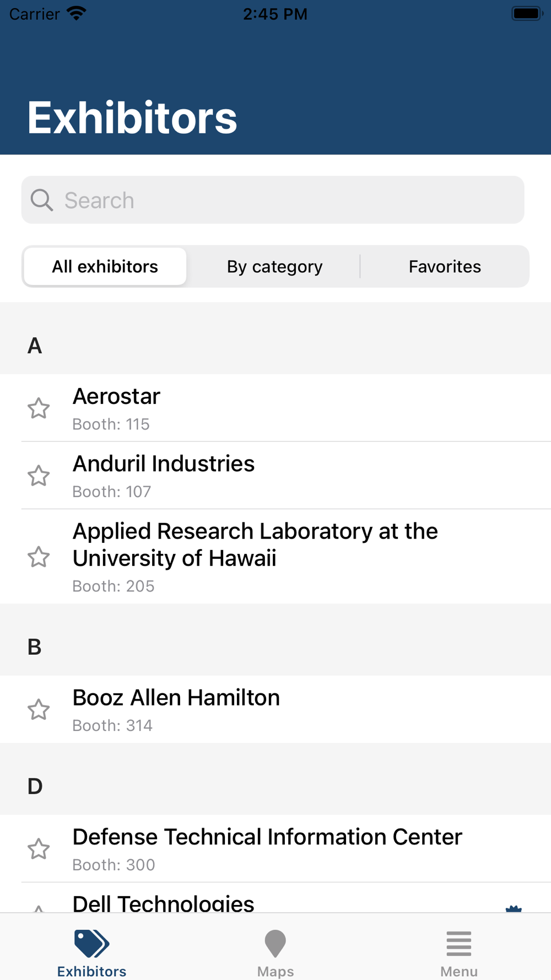The image size is (551, 980).
Task: Open Anduril Industries booth 107 entry
Action: 275,475
